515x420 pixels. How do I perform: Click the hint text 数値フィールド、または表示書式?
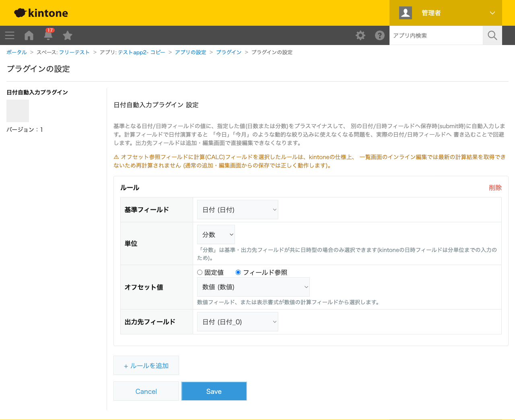click(289, 302)
